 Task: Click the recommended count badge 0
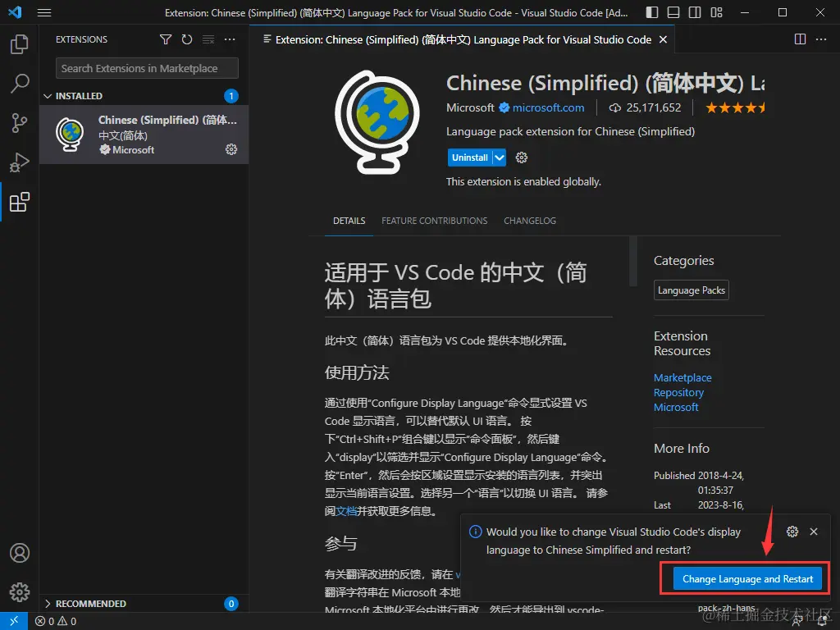pyautogui.click(x=231, y=604)
